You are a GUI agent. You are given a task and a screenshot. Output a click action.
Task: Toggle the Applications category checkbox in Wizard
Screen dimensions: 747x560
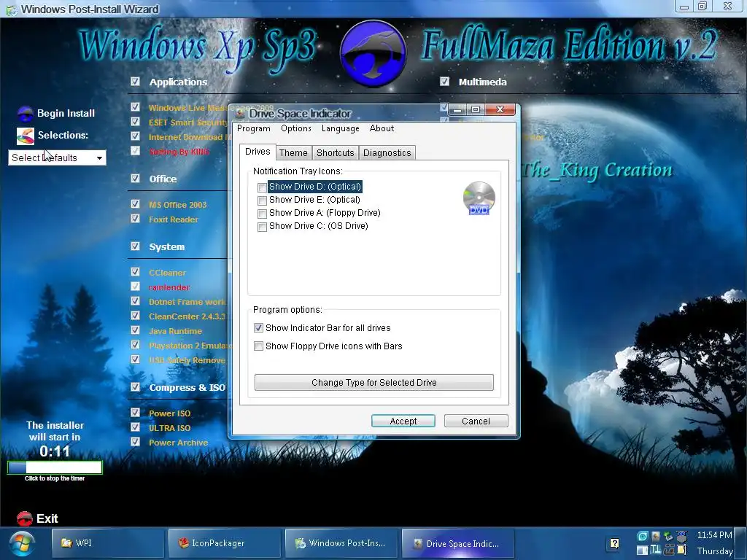135,81
